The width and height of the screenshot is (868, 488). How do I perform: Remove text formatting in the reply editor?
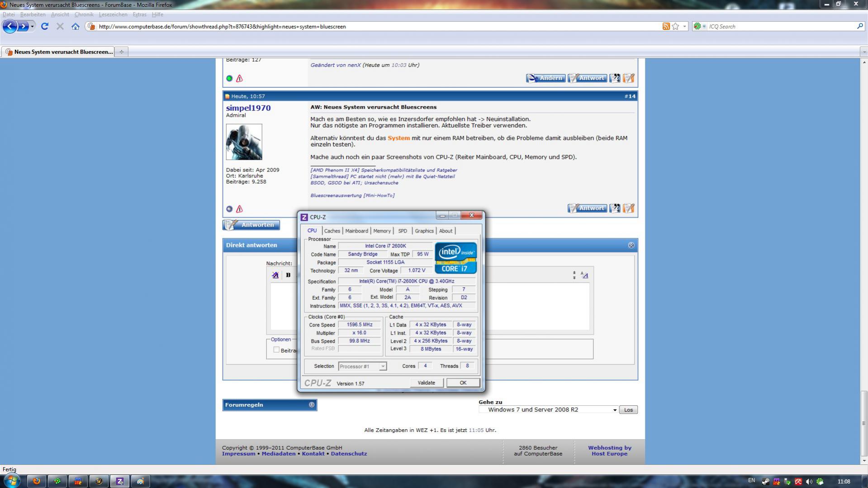275,275
